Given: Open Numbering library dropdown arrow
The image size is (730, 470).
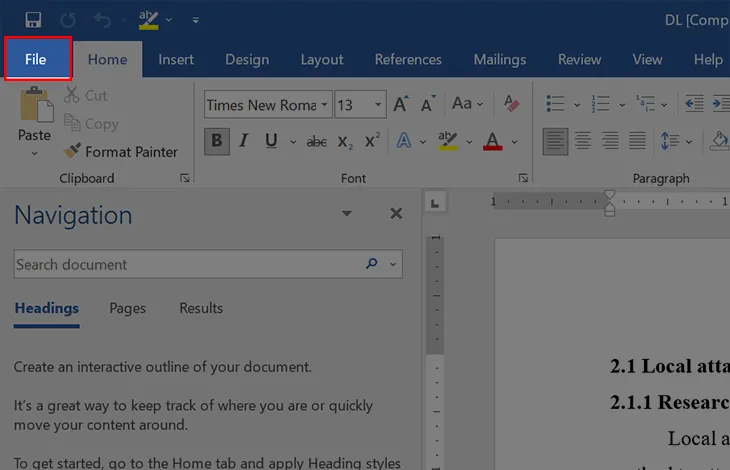Looking at the screenshot, I should [622, 105].
